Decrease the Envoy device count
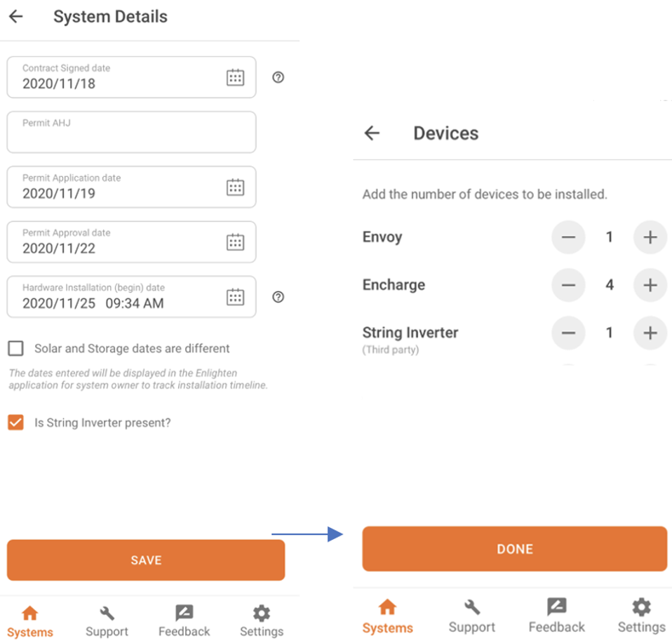This screenshot has width=672, height=643. [x=568, y=237]
